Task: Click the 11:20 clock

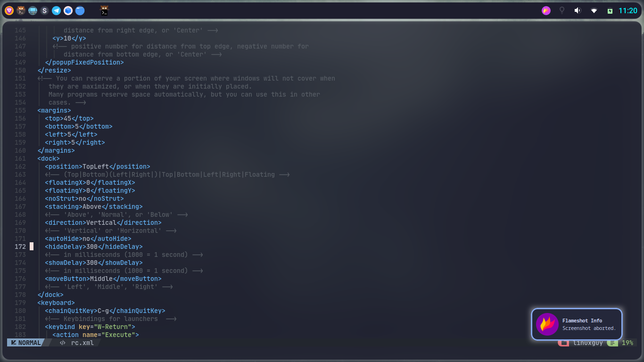Action: [628, 10]
